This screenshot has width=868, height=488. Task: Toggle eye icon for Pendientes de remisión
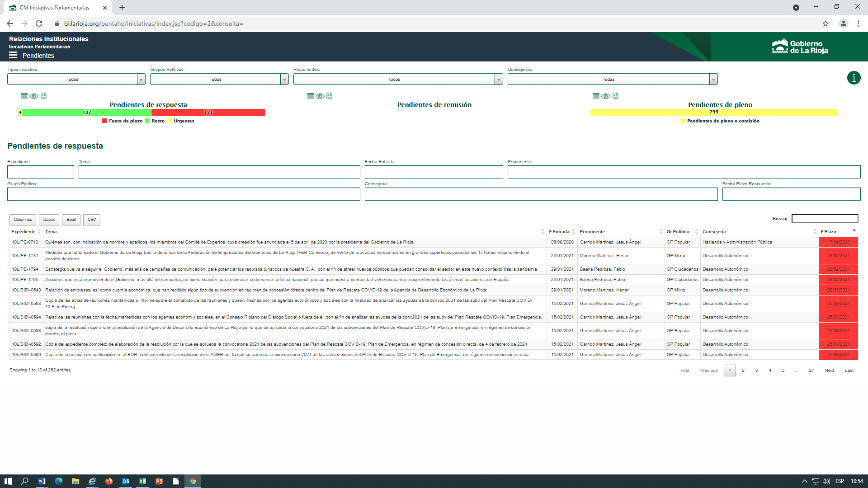coord(320,96)
